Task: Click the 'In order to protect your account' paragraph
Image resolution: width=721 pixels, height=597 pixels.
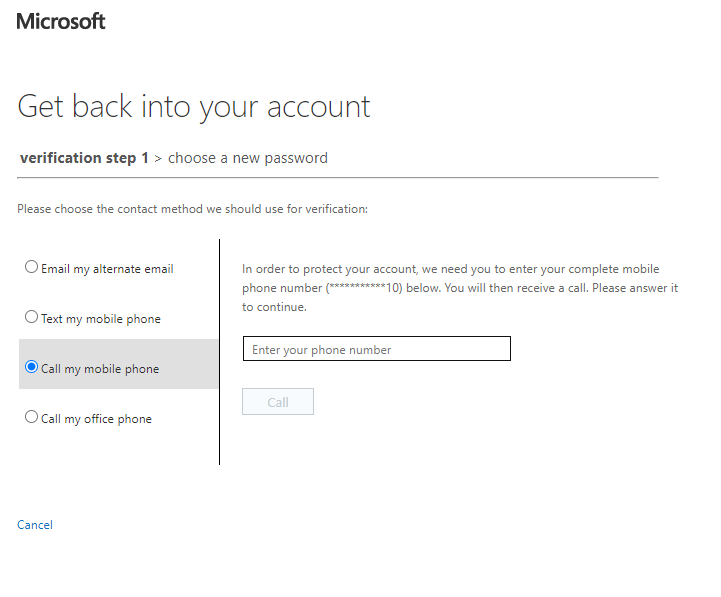Action: tap(460, 288)
